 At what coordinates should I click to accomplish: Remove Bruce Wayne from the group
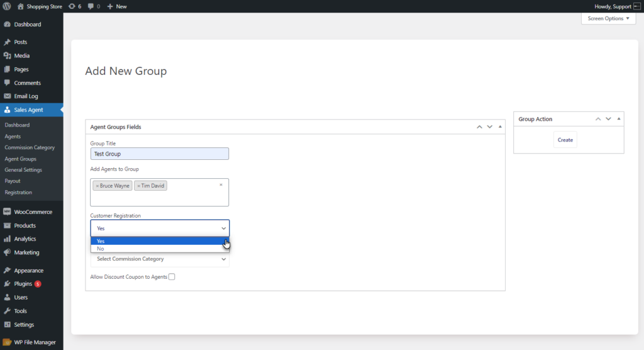(97, 186)
